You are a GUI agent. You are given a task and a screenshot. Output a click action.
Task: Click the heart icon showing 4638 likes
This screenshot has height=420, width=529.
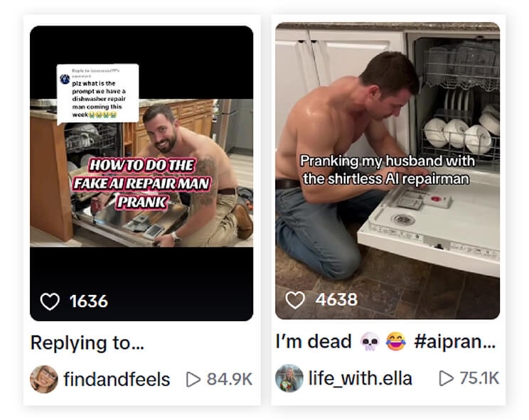point(295,300)
